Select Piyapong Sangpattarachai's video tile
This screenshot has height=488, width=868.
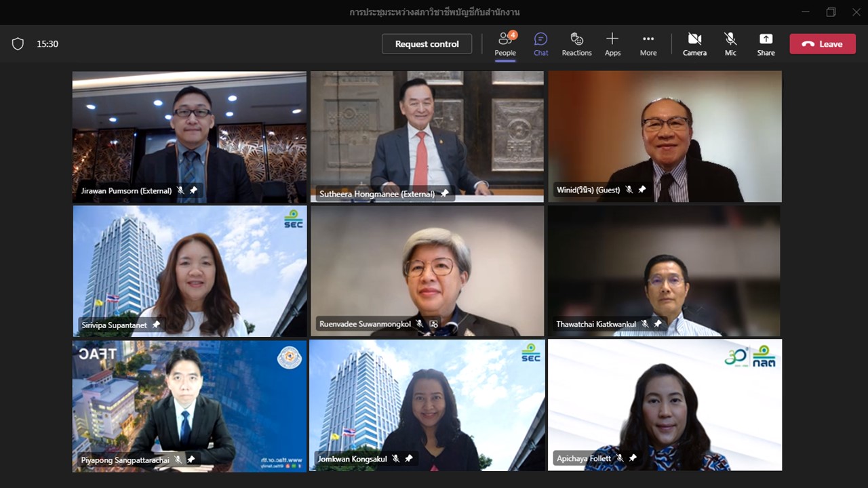tap(190, 400)
